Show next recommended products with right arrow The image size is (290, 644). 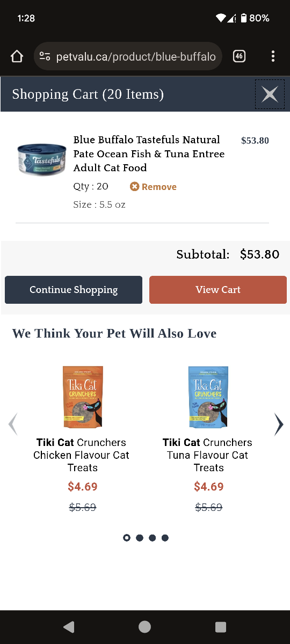click(x=278, y=424)
